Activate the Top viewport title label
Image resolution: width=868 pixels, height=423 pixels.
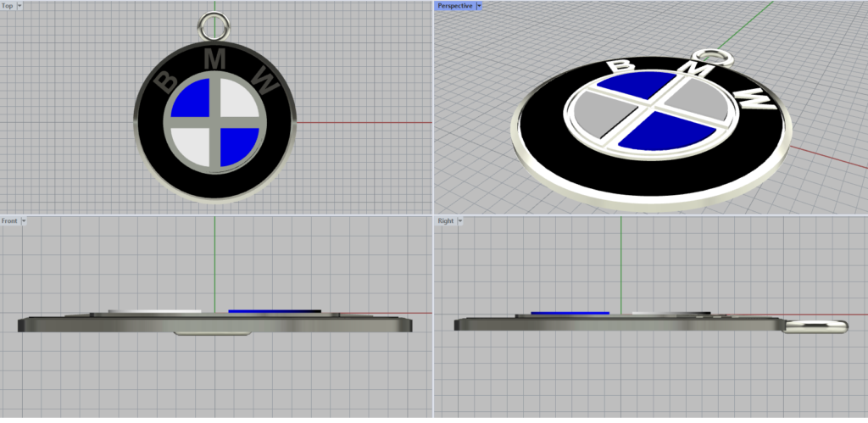click(x=8, y=5)
